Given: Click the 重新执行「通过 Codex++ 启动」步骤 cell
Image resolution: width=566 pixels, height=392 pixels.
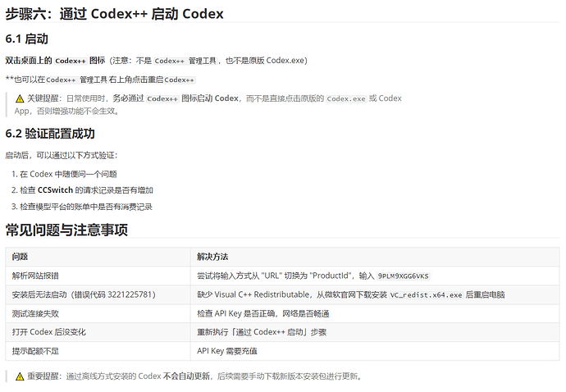Looking at the screenshot, I should point(375,332).
